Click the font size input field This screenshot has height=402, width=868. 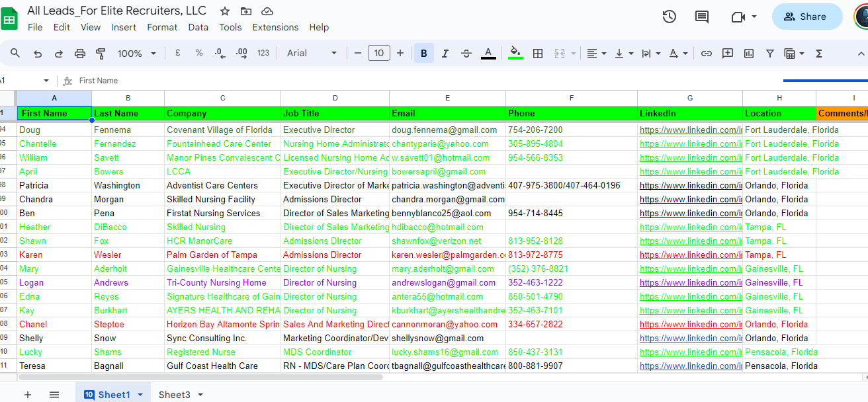pyautogui.click(x=378, y=54)
